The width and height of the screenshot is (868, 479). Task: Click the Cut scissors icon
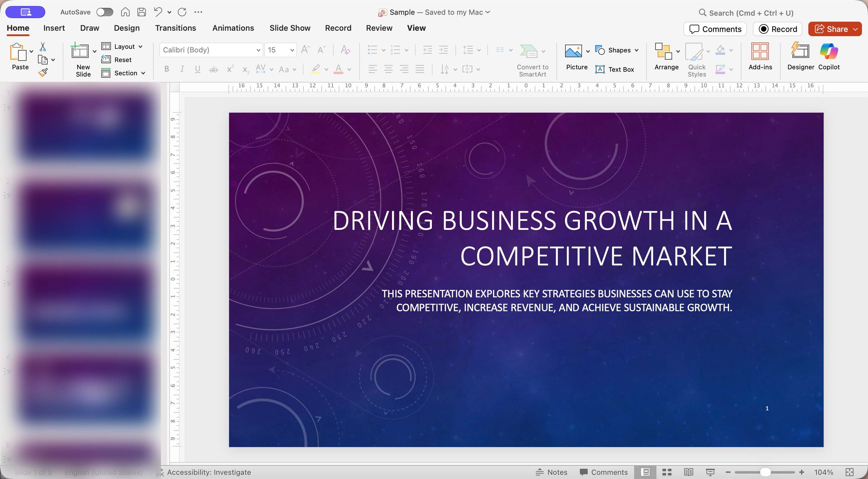pos(43,46)
